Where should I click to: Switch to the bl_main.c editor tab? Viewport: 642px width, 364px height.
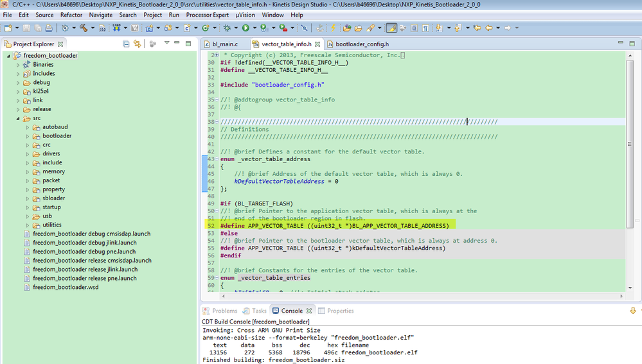[x=225, y=44]
